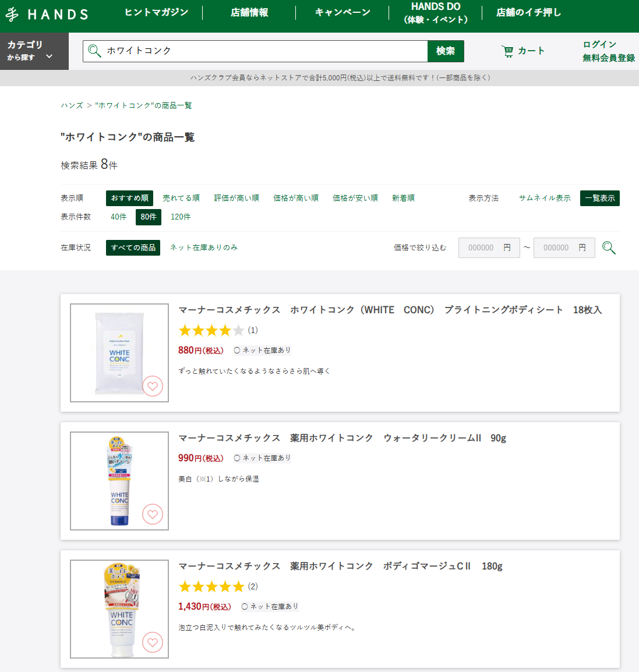
Task: Open ブライトニングボディシート 18枚入 product title
Action: [390, 310]
